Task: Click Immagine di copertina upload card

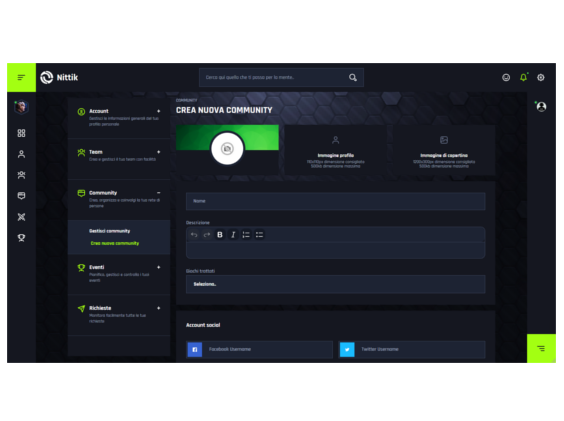Action: coord(444,150)
